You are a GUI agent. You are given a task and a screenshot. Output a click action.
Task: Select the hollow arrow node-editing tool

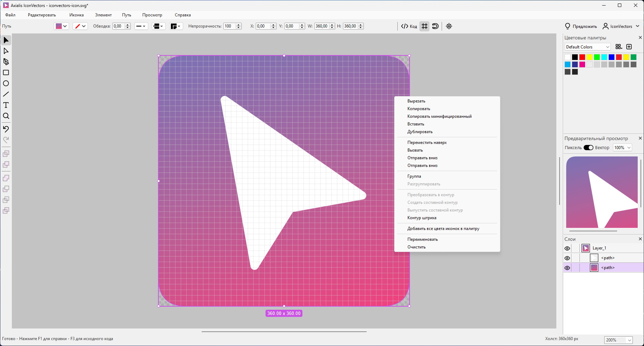pos(6,51)
